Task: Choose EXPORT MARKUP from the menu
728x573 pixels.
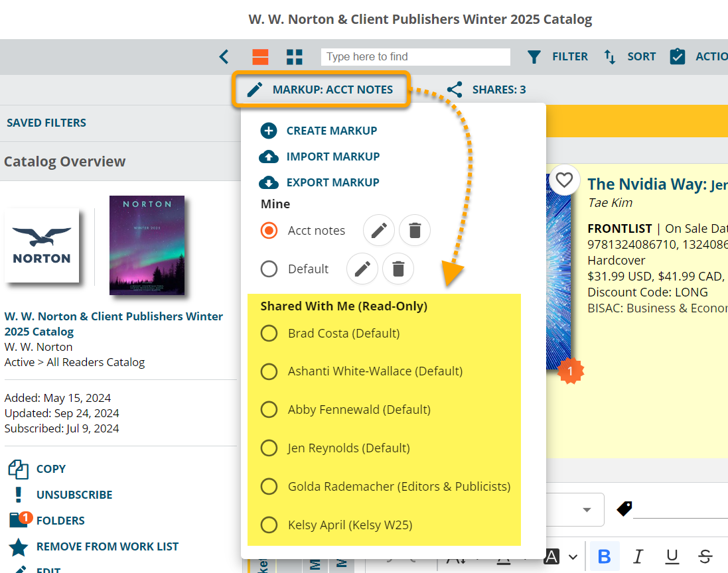Action: (319, 183)
